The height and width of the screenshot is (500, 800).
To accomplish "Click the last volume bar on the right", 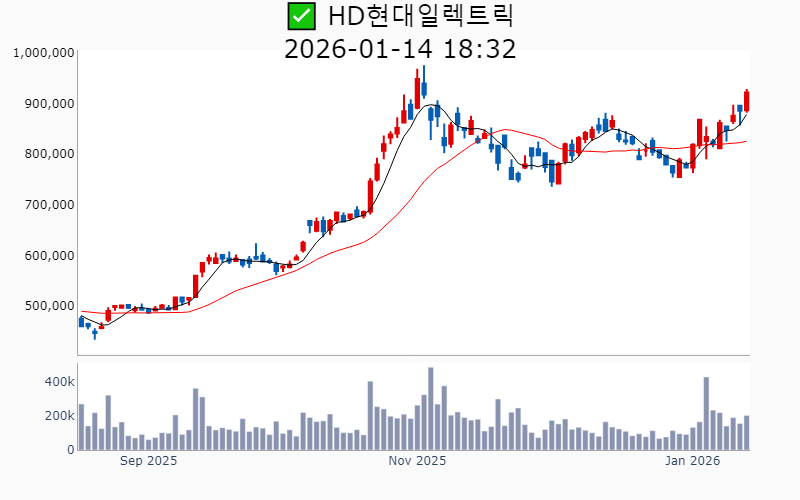I will click(x=746, y=432).
